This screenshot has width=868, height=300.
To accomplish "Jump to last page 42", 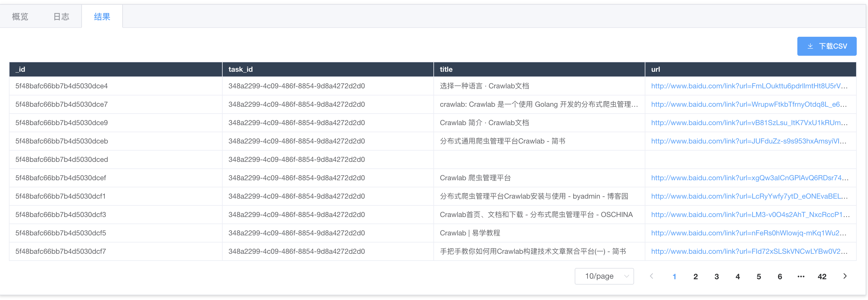I will coord(822,277).
